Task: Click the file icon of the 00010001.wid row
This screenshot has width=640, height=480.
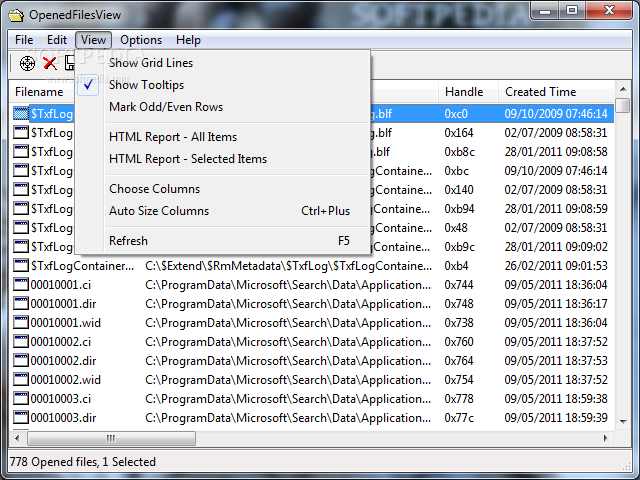Action: coord(21,322)
